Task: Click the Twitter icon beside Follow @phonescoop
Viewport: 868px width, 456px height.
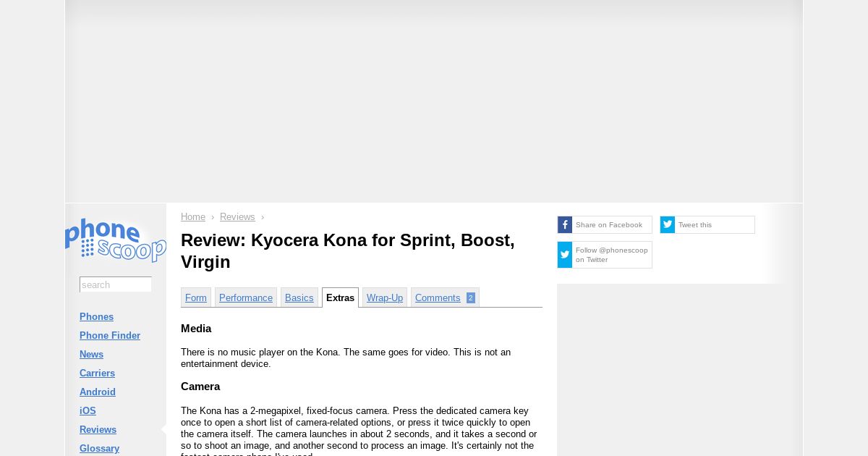Action: pyautogui.click(x=565, y=255)
